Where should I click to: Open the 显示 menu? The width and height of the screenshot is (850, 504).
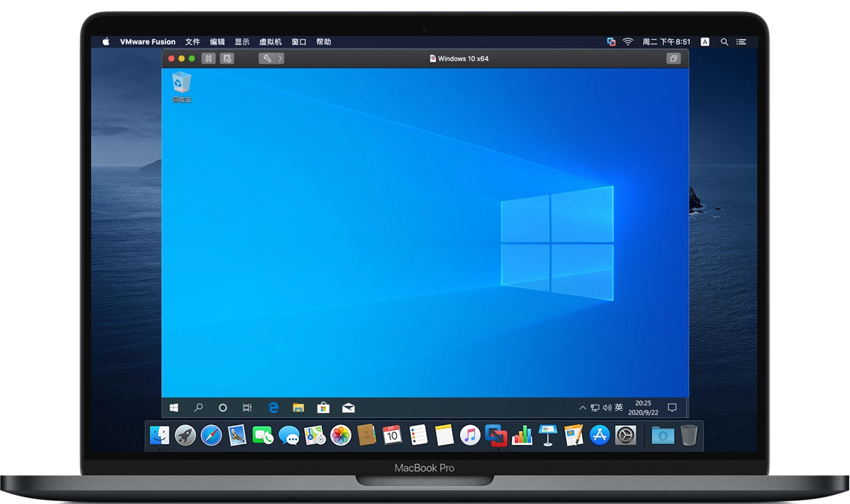coord(242,42)
